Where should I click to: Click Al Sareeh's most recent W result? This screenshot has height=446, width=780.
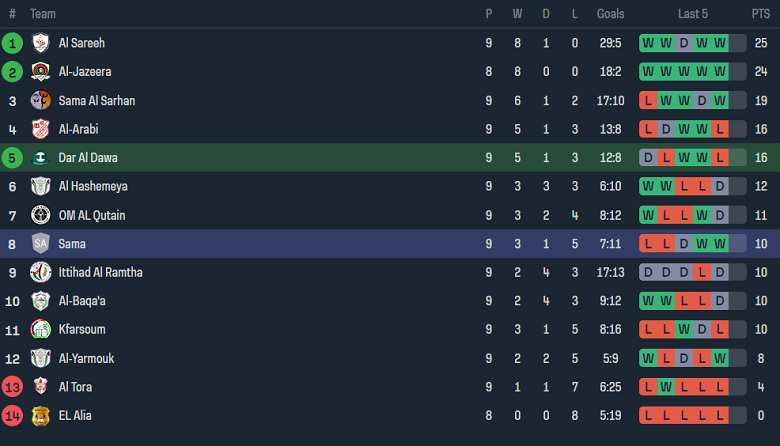point(720,43)
